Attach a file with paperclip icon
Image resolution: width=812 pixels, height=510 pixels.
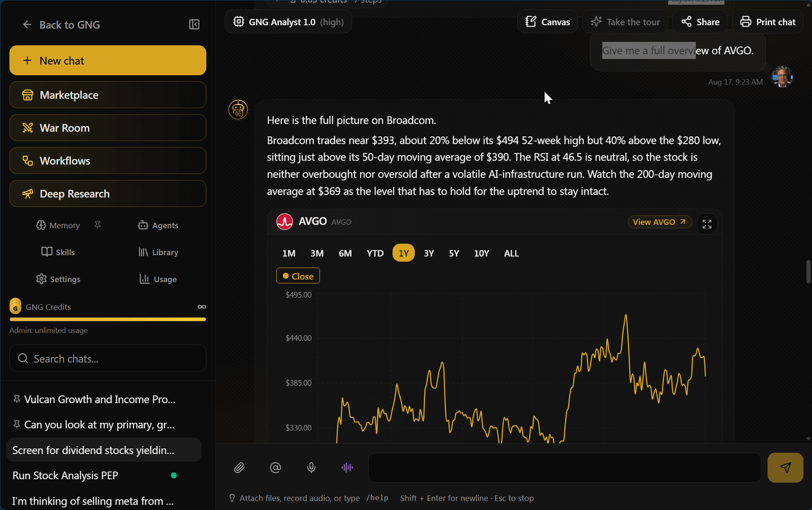point(239,468)
